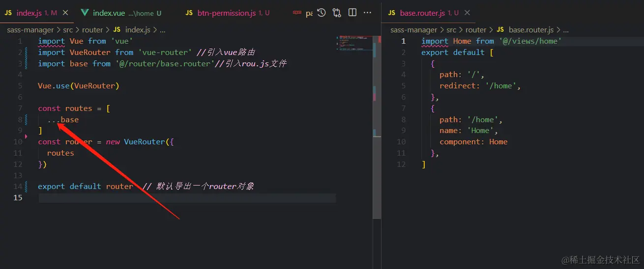Place cursor on empty line 15
This screenshot has height=269, width=644.
tap(187, 198)
